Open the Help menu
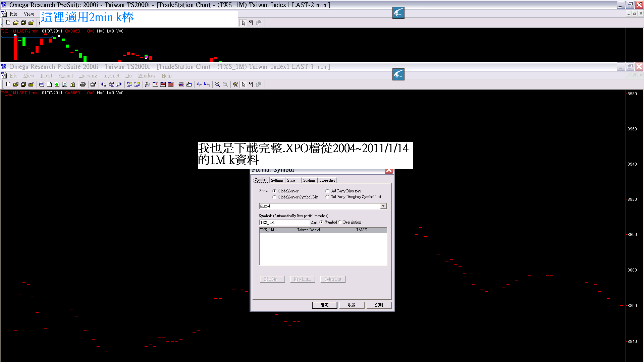 pyautogui.click(x=166, y=76)
